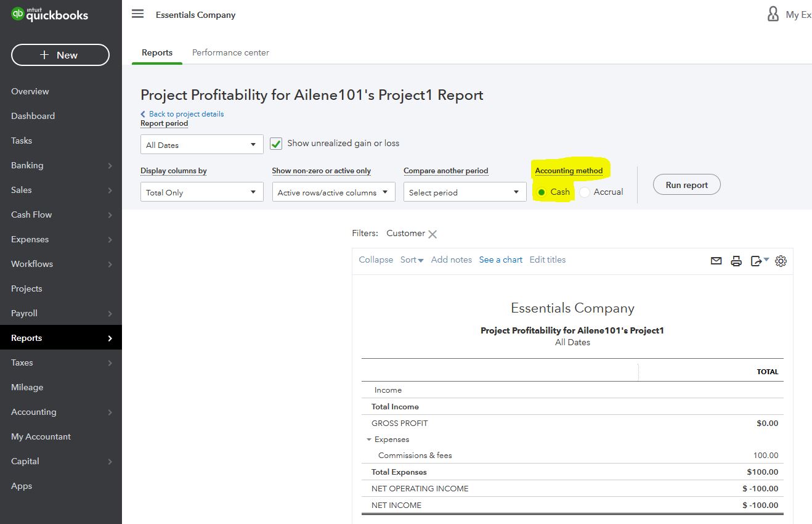This screenshot has width=812, height=524.
Task: Click See a chart link
Action: click(500, 260)
